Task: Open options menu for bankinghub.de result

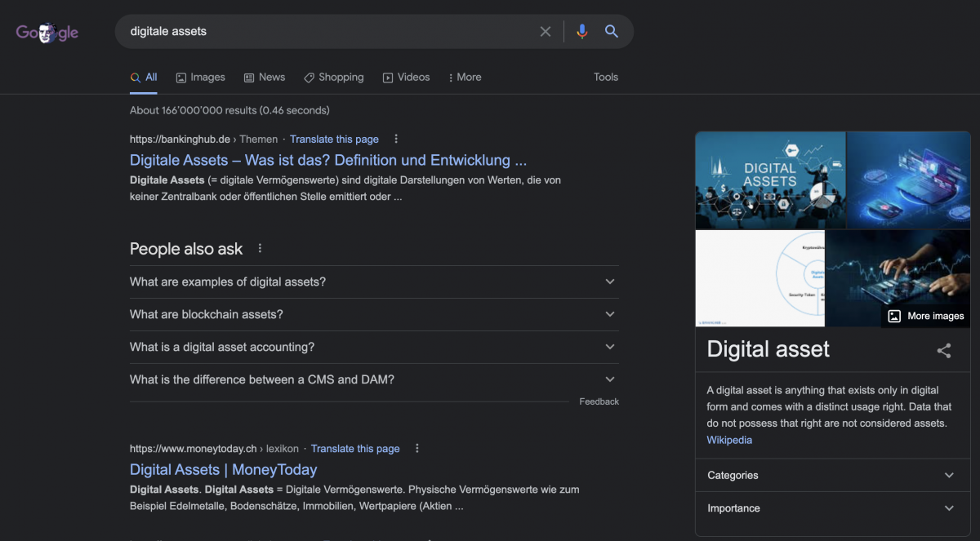Action: coord(396,139)
